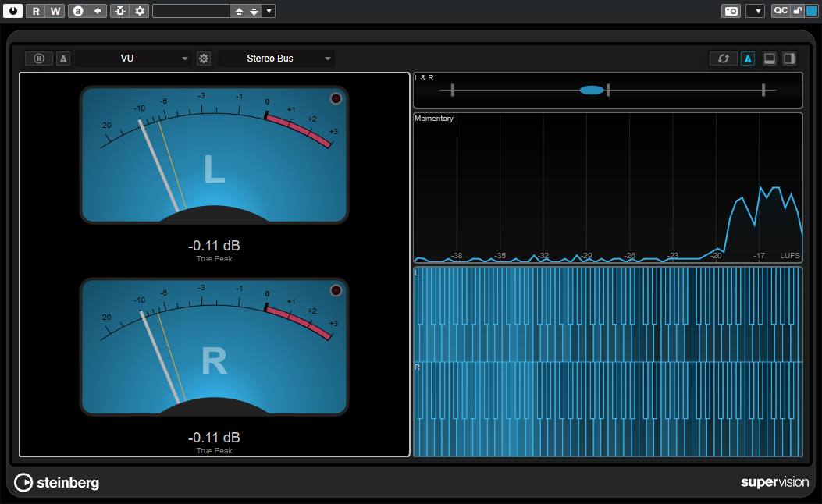This screenshot has height=504, width=822.
Task: Expand the Stereo Bus channel dropdown
Action: pos(328,59)
